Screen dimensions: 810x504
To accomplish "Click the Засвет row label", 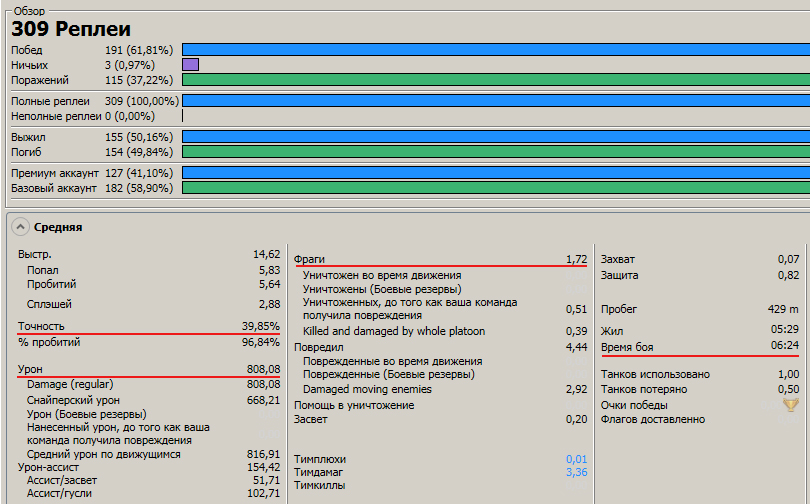I will (x=310, y=419).
